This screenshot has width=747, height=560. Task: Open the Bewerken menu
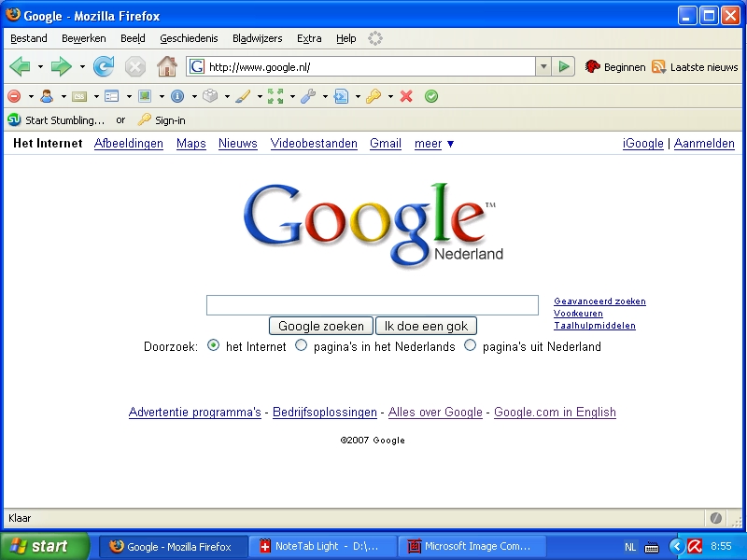click(x=84, y=38)
